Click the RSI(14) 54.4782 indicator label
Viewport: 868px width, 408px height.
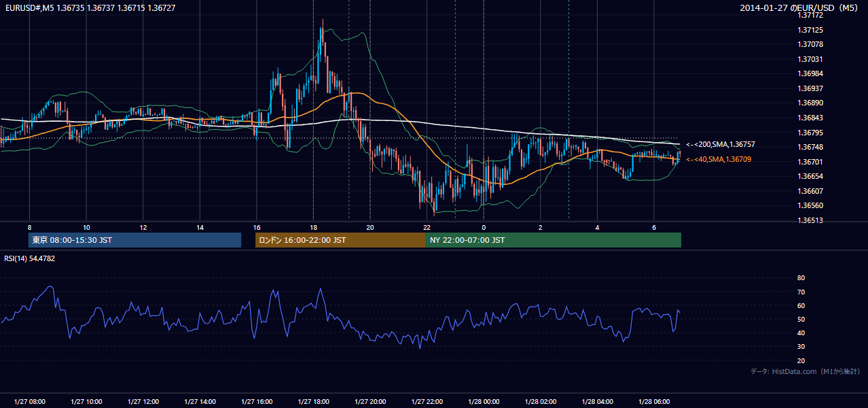(30, 258)
